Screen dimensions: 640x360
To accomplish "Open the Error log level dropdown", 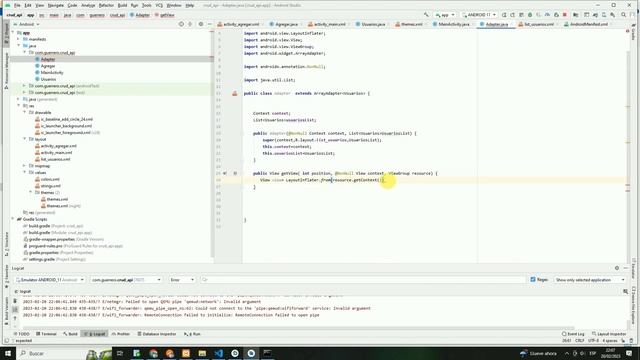I will tap(182, 280).
